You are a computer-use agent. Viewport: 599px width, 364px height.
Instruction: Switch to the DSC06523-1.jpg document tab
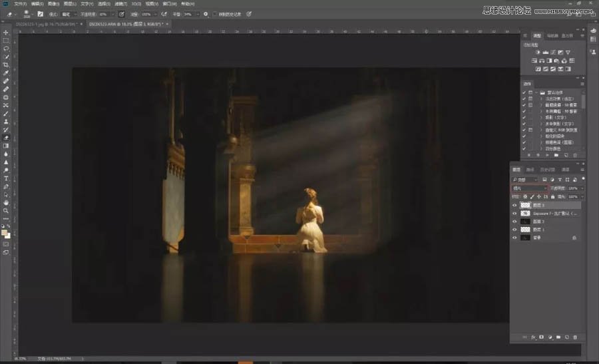[x=47, y=24]
